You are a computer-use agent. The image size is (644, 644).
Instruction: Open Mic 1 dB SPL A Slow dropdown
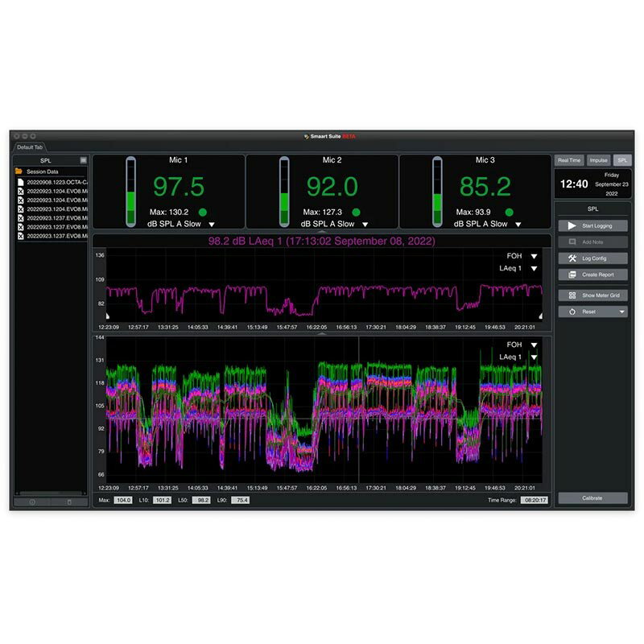click(x=212, y=225)
